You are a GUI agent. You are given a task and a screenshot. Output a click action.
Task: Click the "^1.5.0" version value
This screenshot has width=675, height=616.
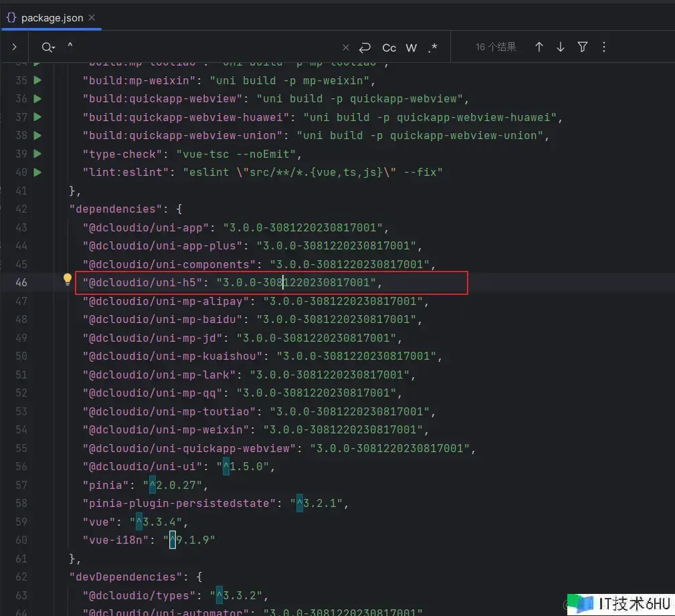coord(243,467)
